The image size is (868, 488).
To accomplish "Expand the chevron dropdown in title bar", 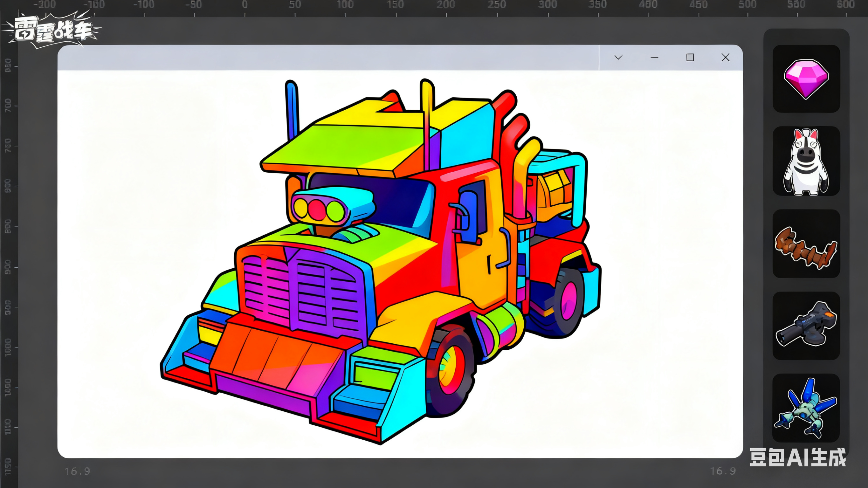I will click(618, 57).
